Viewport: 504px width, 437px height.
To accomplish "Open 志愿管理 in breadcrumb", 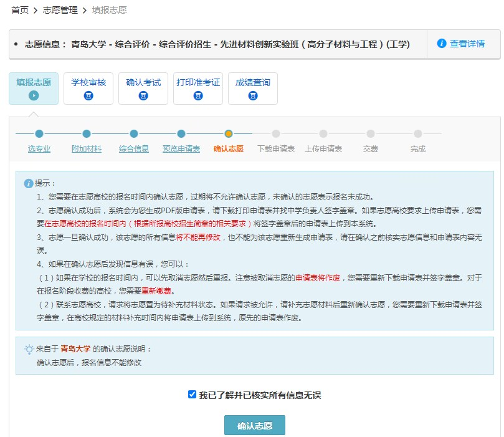I will coord(60,10).
